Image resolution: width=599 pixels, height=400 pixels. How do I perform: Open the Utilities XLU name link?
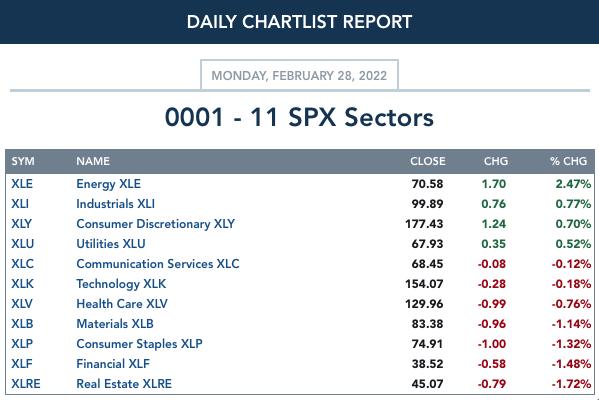tap(111, 244)
